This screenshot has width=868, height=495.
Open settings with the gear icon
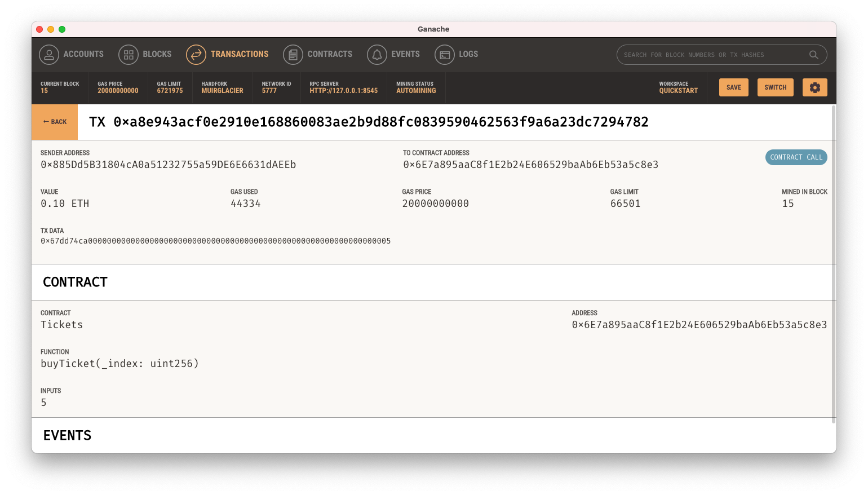[814, 87]
